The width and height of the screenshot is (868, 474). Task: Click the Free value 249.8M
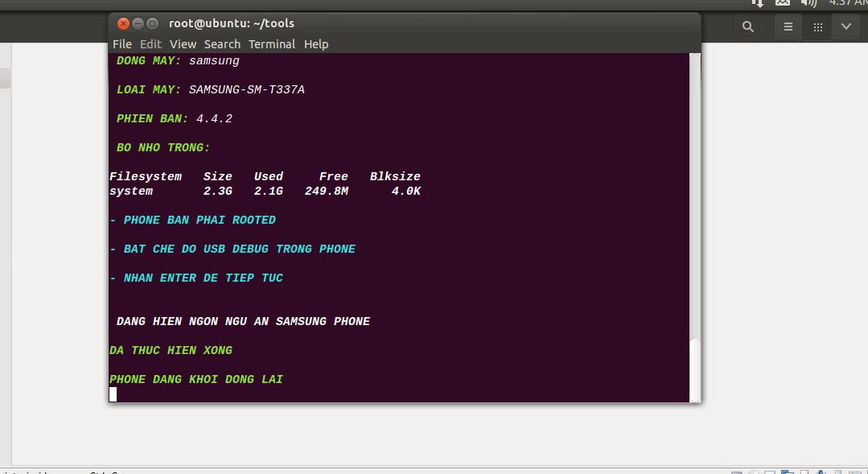(327, 191)
